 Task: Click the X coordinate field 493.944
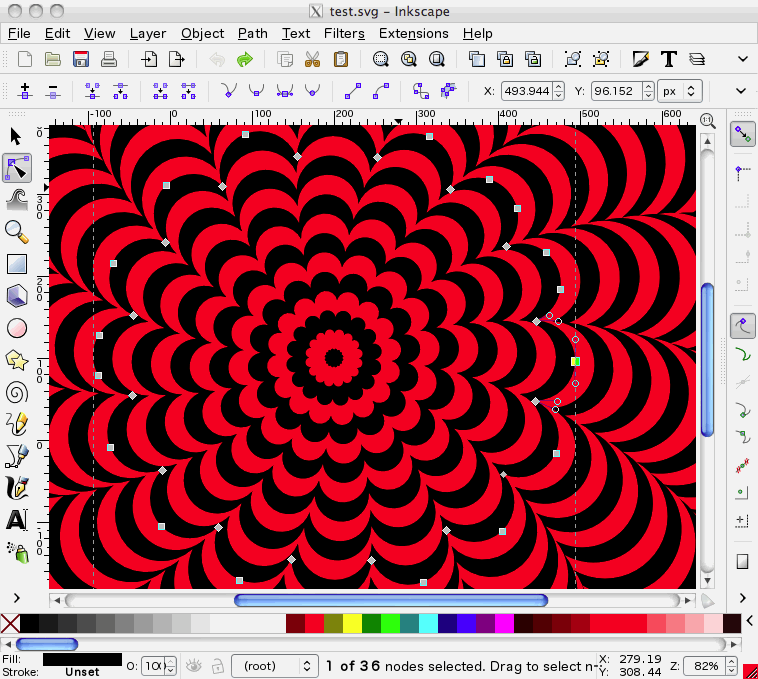coord(527,91)
